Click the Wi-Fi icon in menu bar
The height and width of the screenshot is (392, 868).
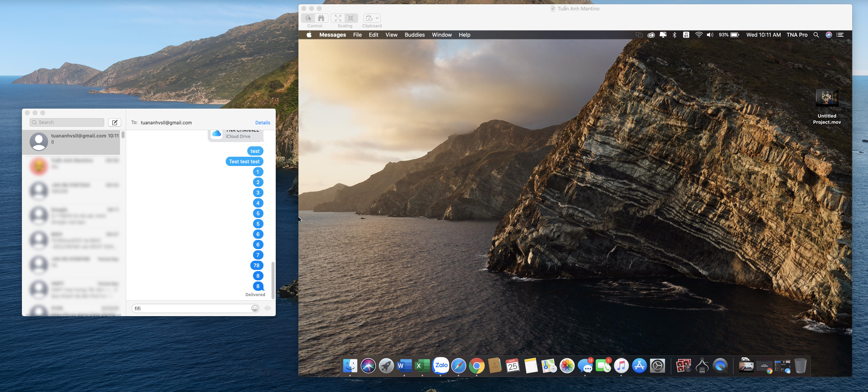click(698, 35)
